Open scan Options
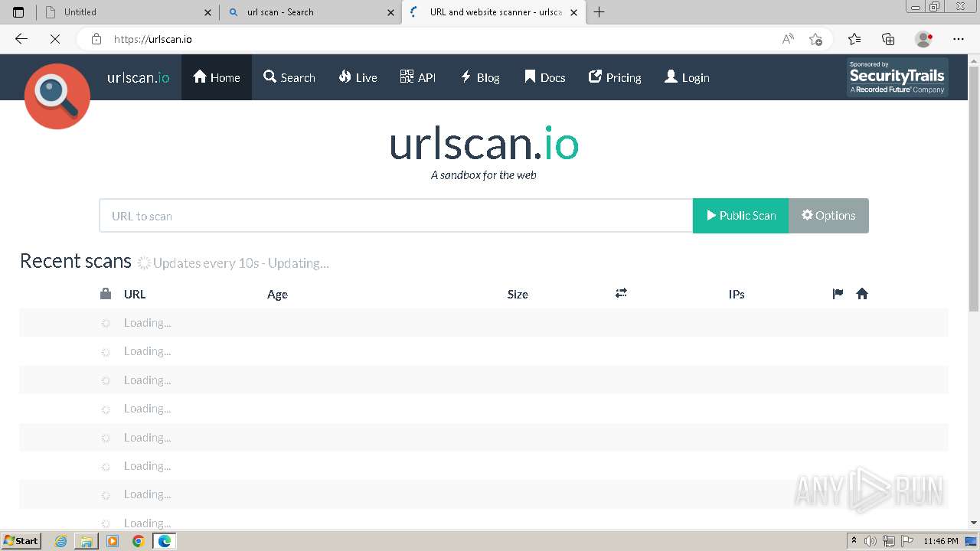This screenshot has width=980, height=551. (828, 216)
